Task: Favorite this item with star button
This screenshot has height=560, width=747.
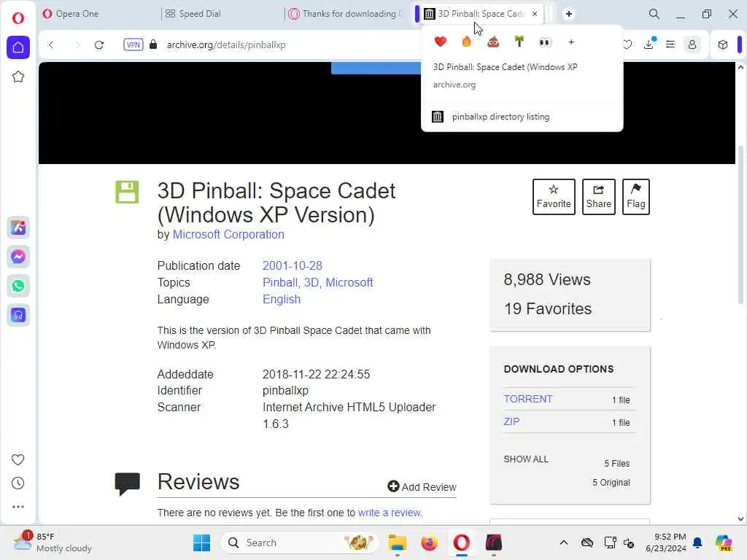Action: (554, 197)
